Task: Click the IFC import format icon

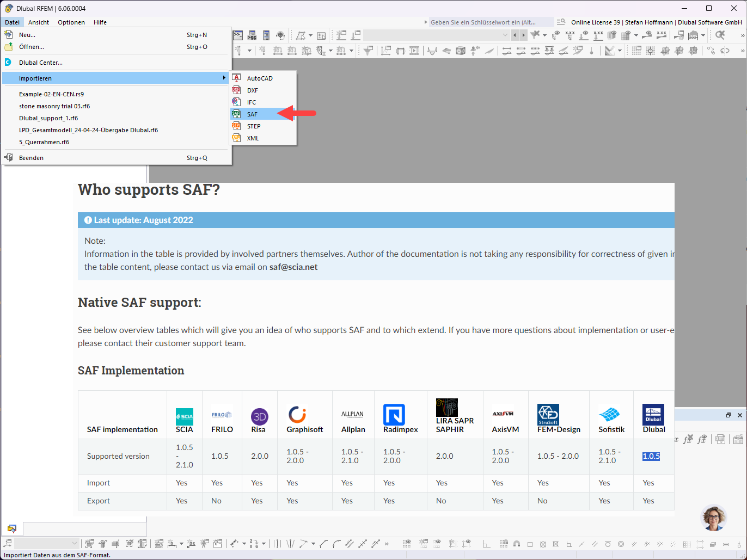Action: [x=237, y=102]
